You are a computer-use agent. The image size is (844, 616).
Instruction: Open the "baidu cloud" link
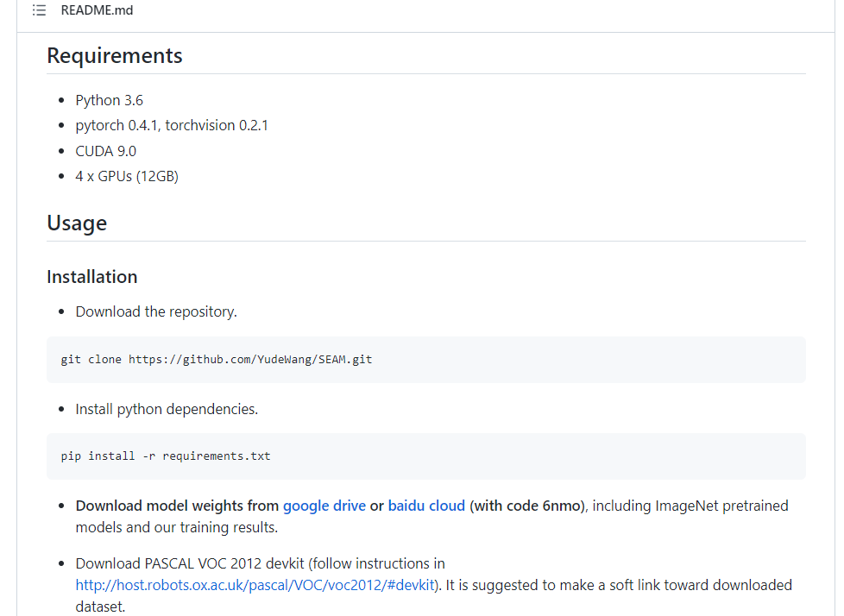coord(426,506)
